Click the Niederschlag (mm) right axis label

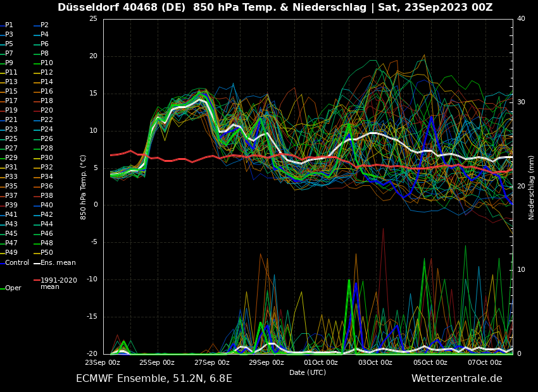(x=532, y=187)
